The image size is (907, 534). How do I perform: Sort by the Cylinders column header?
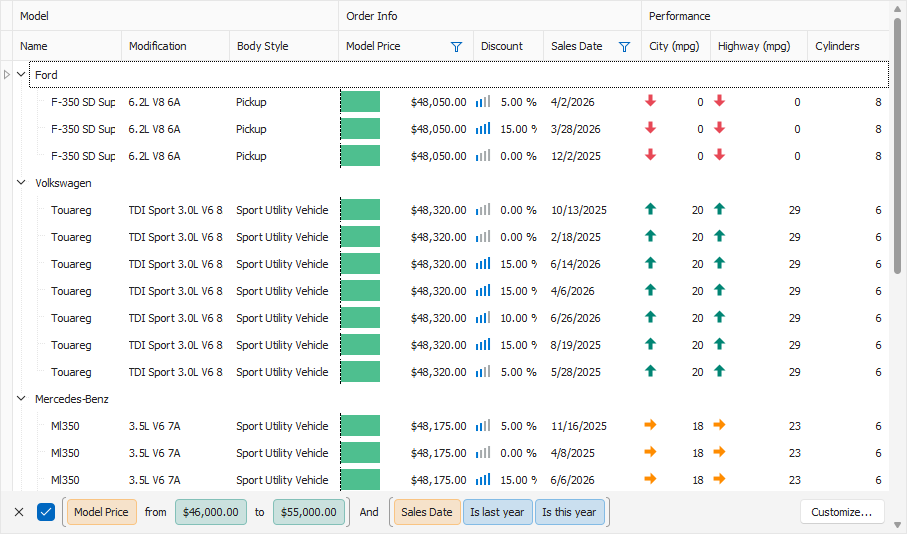(849, 46)
